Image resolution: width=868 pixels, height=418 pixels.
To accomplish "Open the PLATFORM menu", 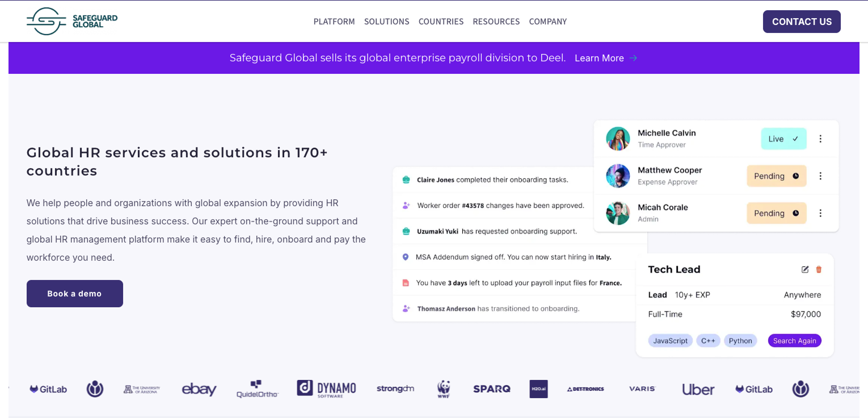I will [334, 22].
